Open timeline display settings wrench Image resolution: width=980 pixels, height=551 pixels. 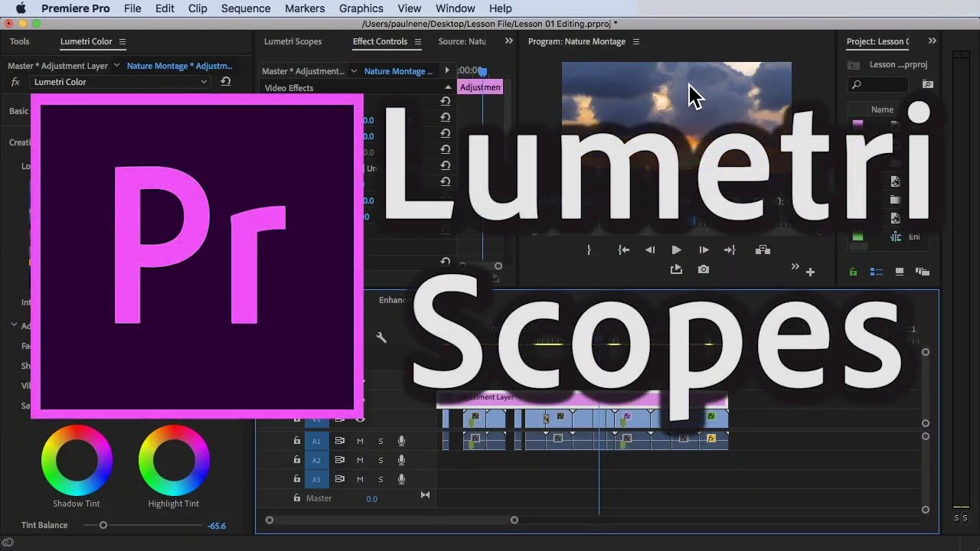381,337
